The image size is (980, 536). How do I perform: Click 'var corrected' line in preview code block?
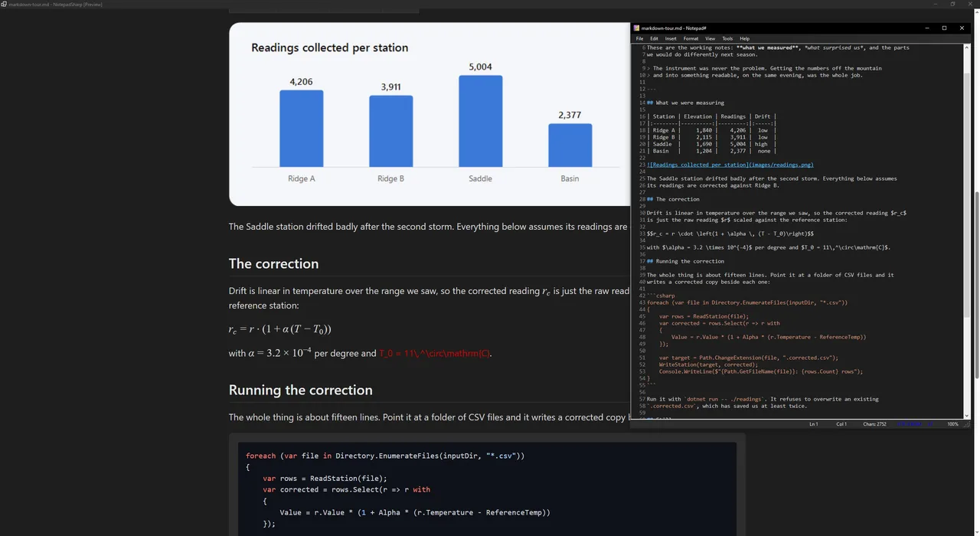(346, 489)
